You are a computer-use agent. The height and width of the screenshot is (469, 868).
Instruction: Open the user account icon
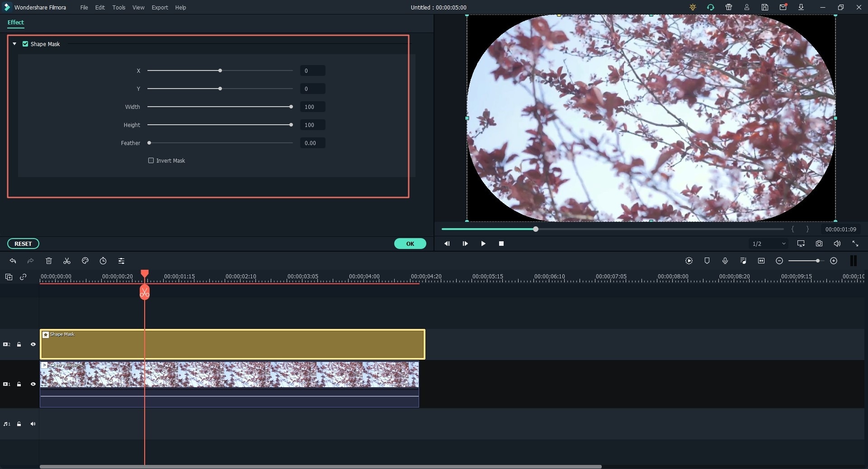(x=747, y=7)
